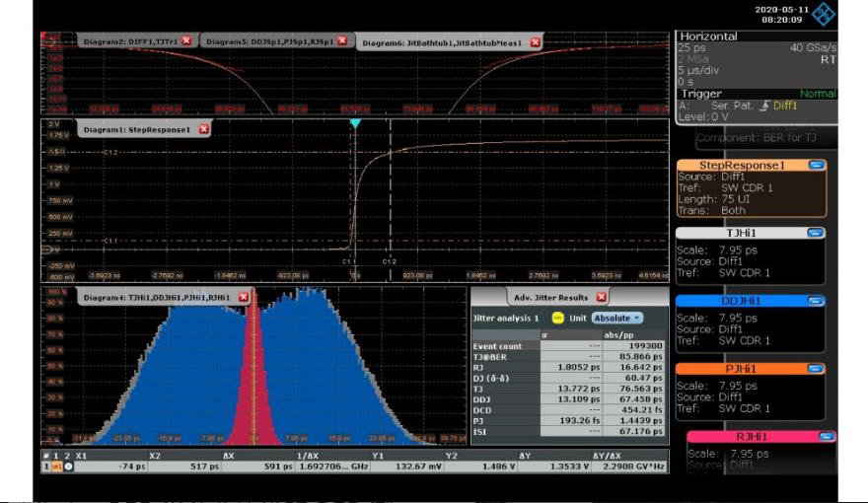This screenshot has width=868, height=503.
Task: Minimize the DDJHi1 signal box
Action: point(816,301)
